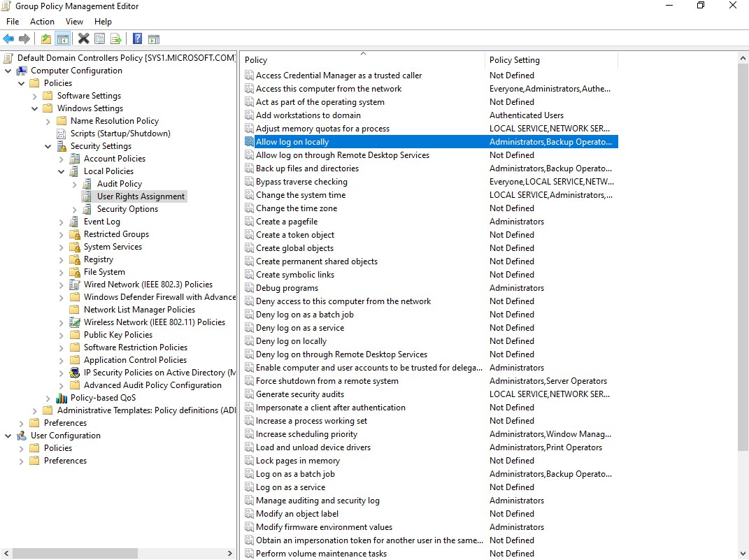Click the IP Security Policies icon
Viewport: 749px width, 560px height.
[75, 373]
